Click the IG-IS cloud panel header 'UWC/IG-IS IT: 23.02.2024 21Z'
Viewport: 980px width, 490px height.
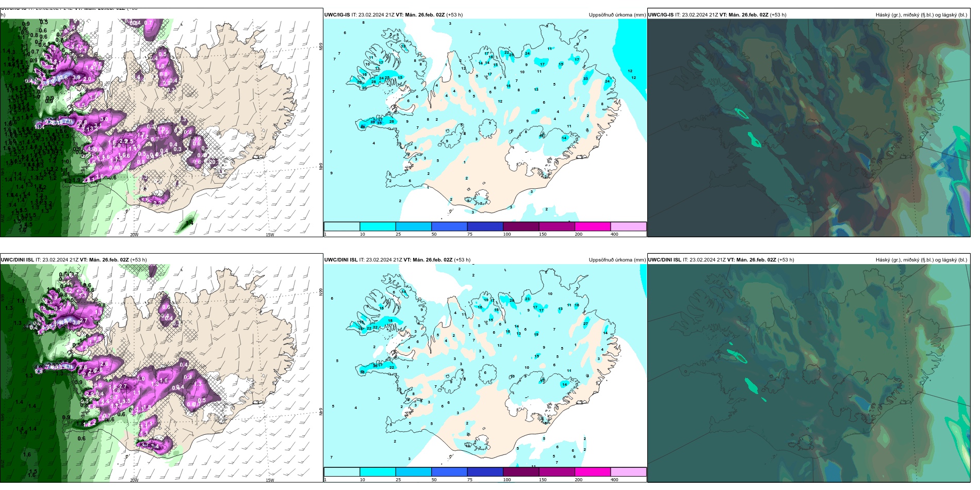coord(683,15)
